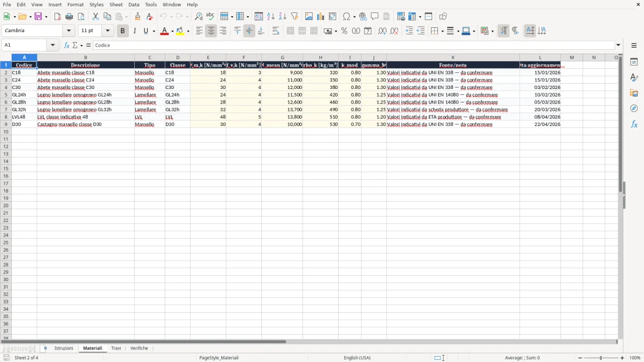The image size is (644, 362).
Task: Insert an image via toolbar icon
Action: pyautogui.click(x=309, y=17)
